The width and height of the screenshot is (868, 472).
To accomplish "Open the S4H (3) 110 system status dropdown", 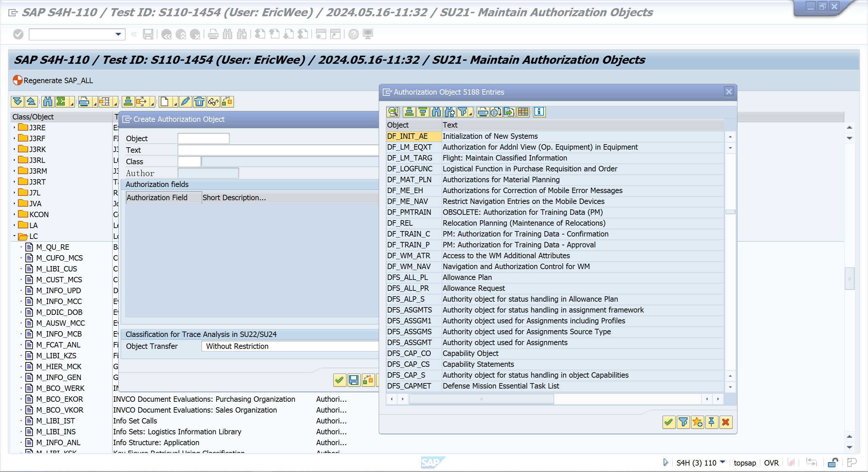I will [723, 462].
